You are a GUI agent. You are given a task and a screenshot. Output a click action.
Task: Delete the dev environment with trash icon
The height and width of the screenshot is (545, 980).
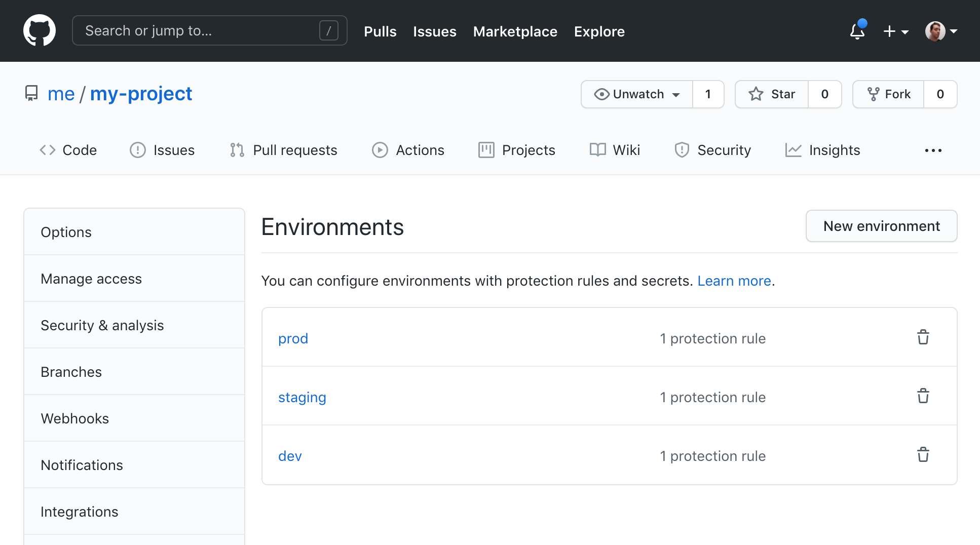923,455
